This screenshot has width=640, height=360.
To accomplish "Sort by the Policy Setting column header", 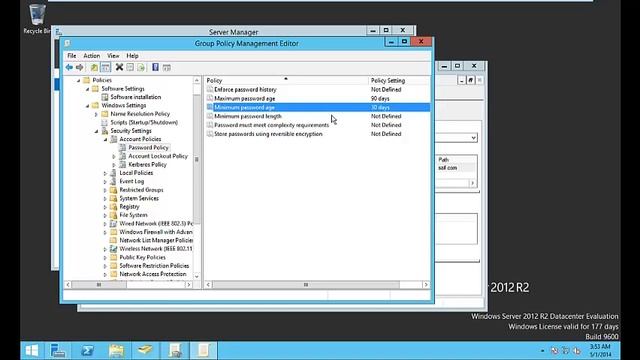I will tap(399, 80).
